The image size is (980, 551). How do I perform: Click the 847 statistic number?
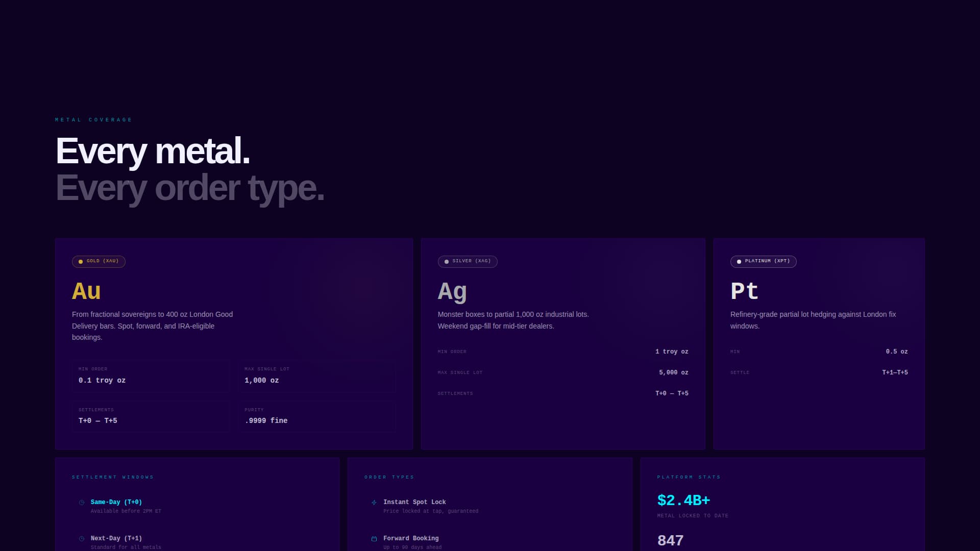coord(671,541)
